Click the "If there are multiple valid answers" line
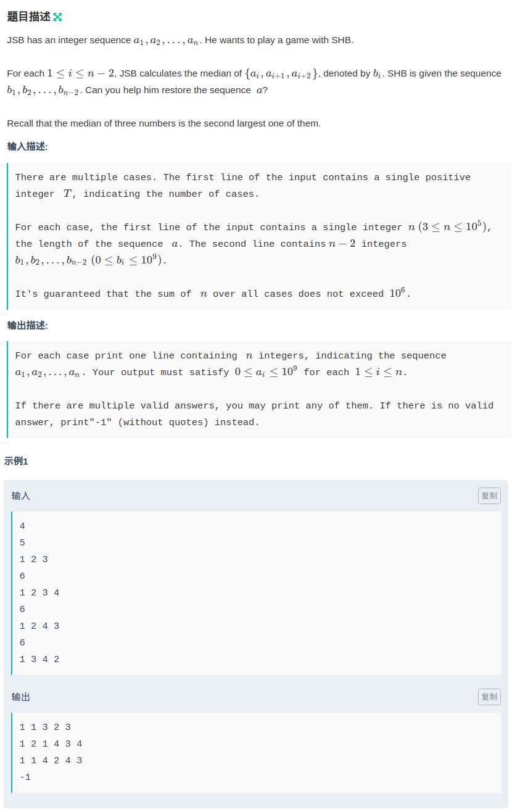Image resolution: width=512 pixels, height=812 pixels. 254,406
